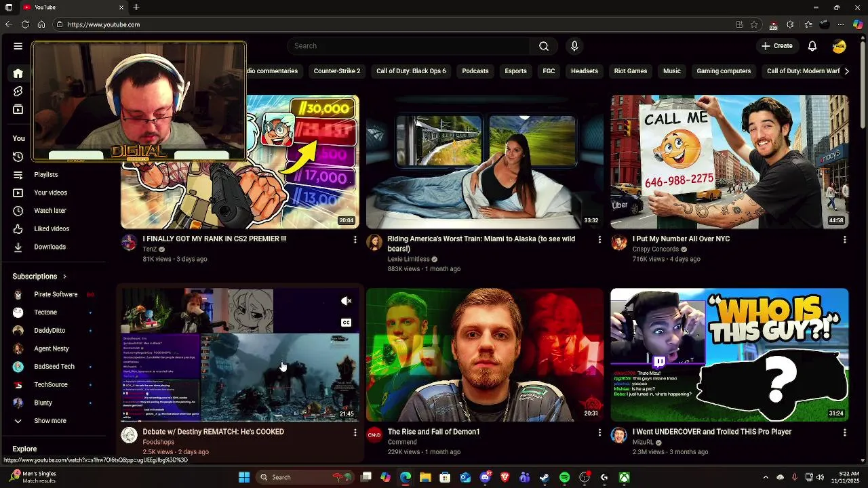Click the YouTube search input field
868x488 pixels.
click(409, 46)
